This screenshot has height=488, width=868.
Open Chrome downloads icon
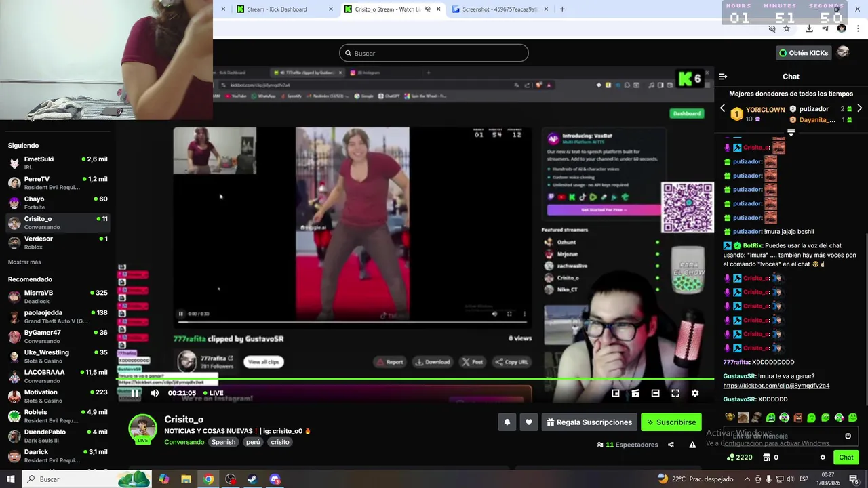[809, 28]
